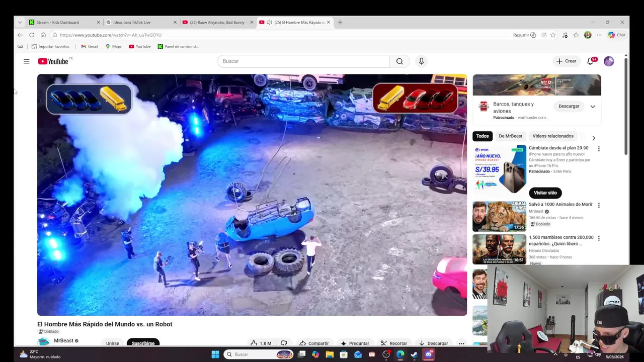Open Importar favoritos bookmark
This screenshot has height=362, width=644.
[50, 46]
